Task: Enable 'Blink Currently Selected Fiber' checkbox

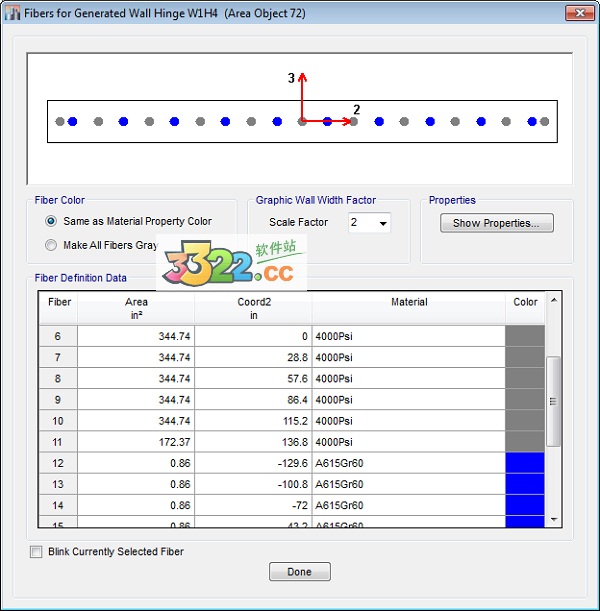Action: (x=37, y=551)
